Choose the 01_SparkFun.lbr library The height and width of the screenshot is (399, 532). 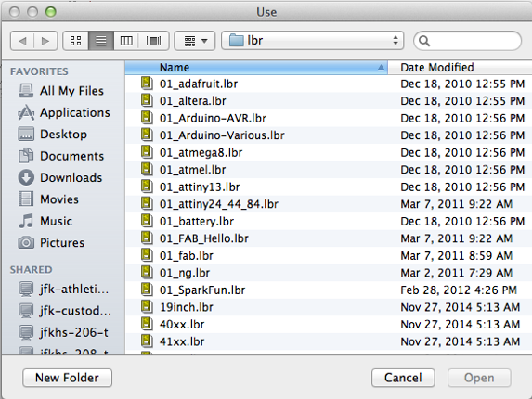(x=202, y=290)
